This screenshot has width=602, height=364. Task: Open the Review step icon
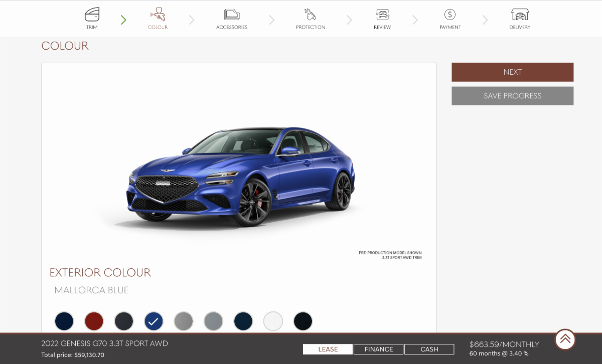pyautogui.click(x=382, y=14)
